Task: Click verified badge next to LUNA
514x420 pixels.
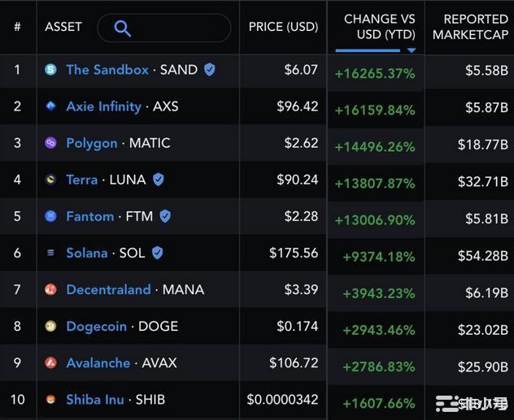Action: coord(159,180)
